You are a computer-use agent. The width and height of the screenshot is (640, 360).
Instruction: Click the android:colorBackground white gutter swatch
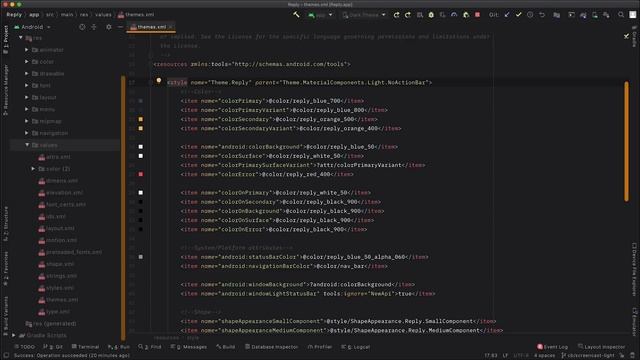pyautogui.click(x=140, y=147)
